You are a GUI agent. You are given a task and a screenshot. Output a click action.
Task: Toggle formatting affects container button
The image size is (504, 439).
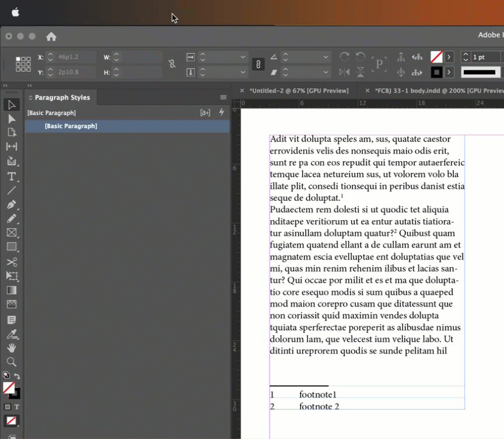click(8, 407)
